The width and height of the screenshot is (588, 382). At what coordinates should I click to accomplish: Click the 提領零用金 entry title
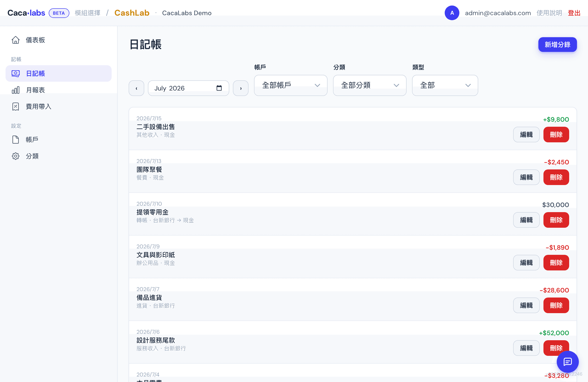click(153, 212)
